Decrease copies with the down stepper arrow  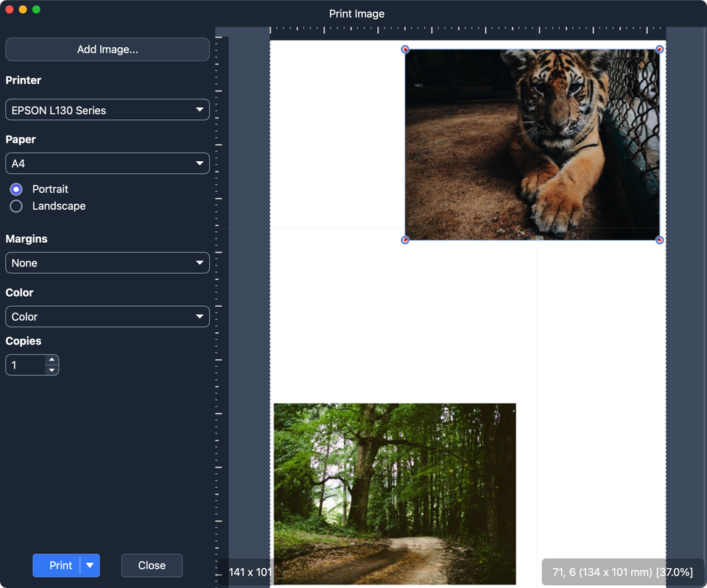(52, 370)
